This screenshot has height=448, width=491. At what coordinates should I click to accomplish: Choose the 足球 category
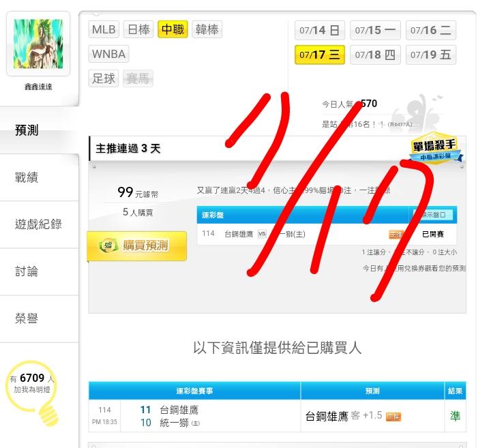104,78
